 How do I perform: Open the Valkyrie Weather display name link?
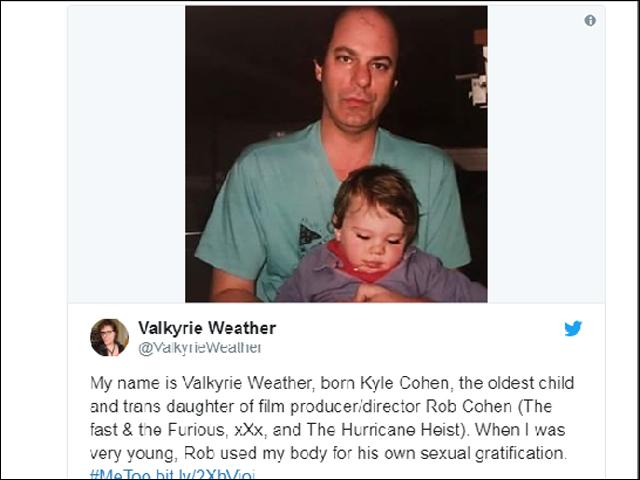click(207, 328)
